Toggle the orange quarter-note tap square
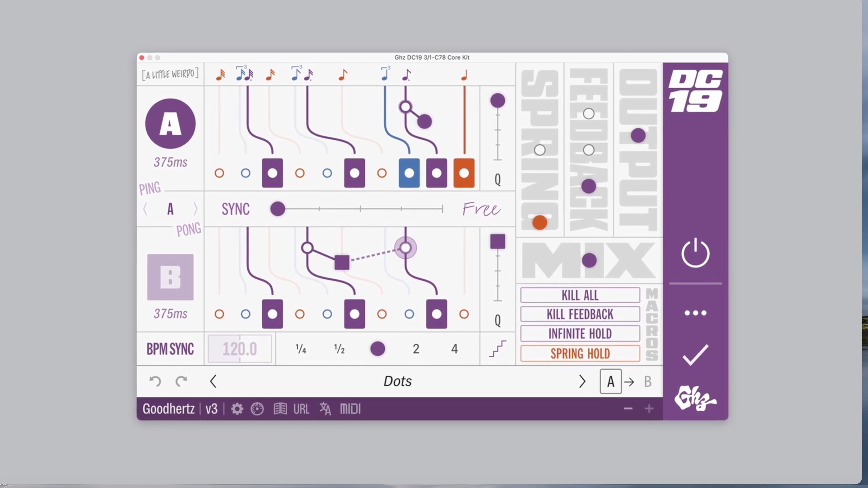The width and height of the screenshot is (868, 488). coord(464,173)
